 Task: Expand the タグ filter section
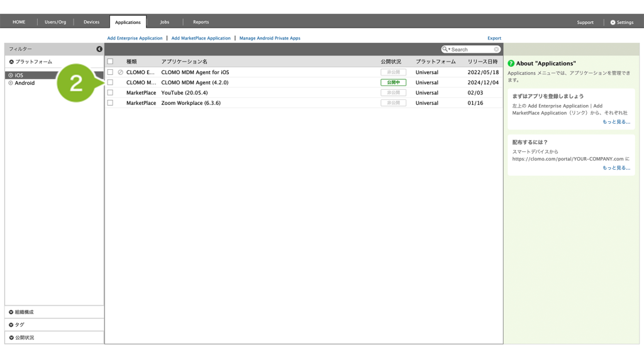(11, 325)
